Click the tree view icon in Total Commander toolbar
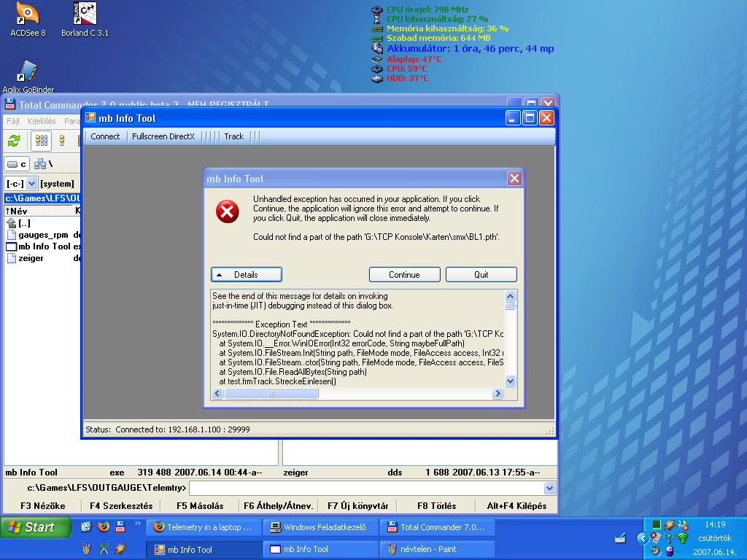This screenshot has height=560, width=747. [62, 141]
